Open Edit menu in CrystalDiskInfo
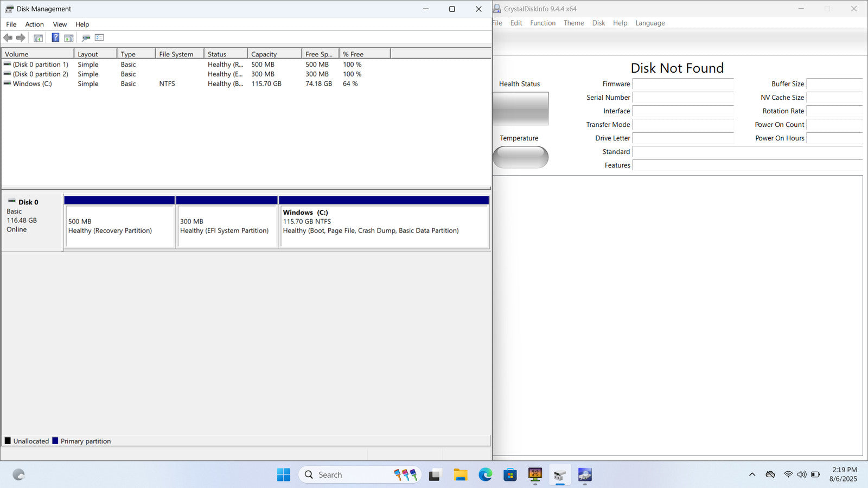868x488 pixels. [x=516, y=23]
